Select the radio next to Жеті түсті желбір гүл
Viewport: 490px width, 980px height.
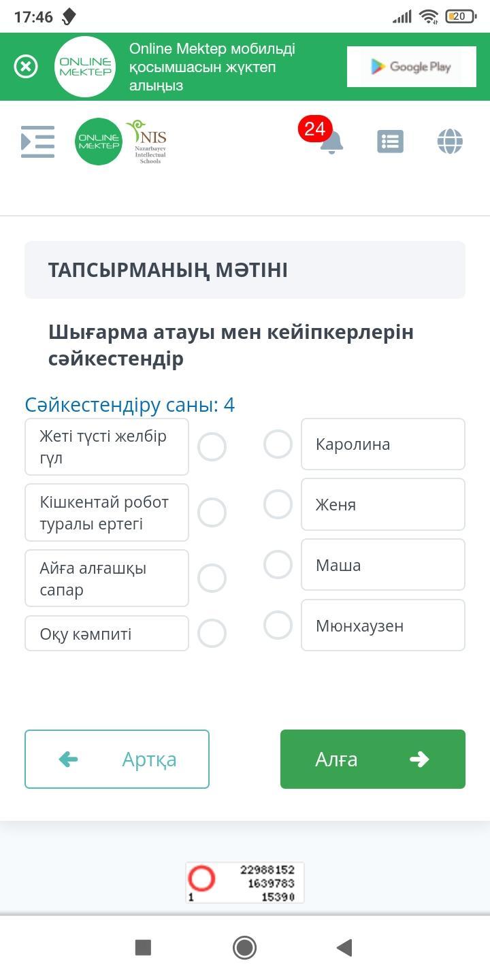coord(212,447)
